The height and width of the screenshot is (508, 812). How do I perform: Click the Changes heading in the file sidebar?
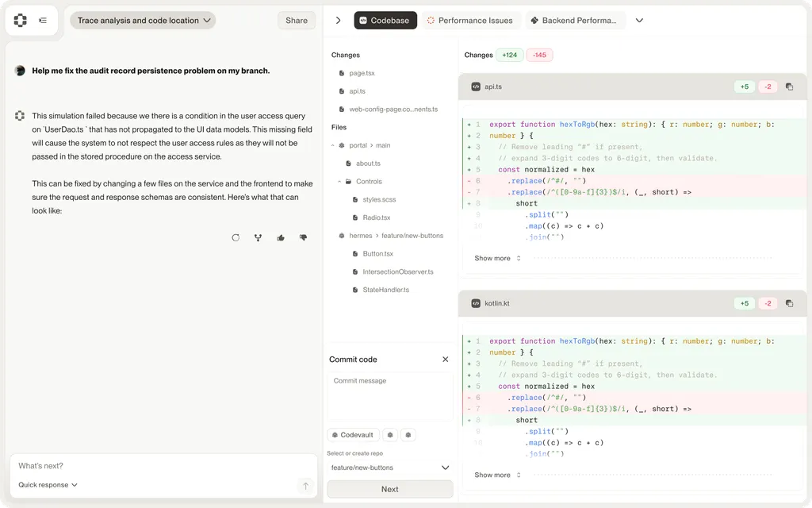[x=346, y=55]
